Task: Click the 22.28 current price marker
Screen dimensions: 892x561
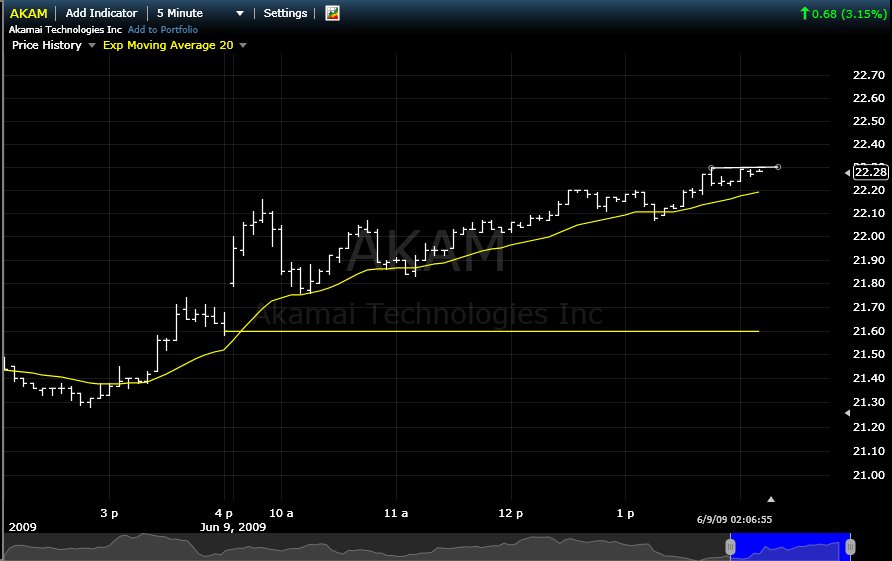Action: tap(870, 172)
